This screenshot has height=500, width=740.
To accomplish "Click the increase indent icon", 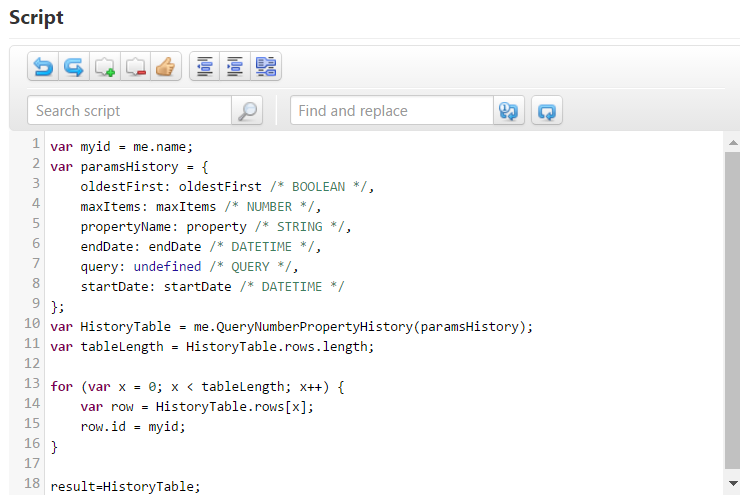I will coord(235,67).
